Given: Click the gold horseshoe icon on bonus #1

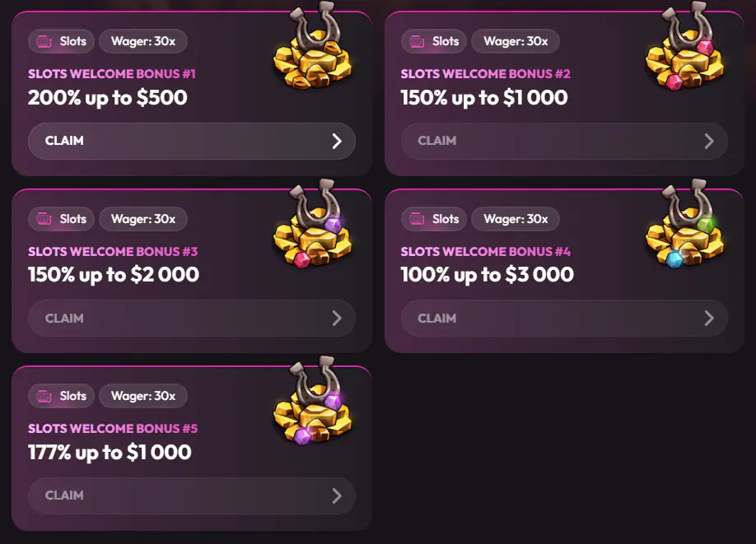Looking at the screenshot, I should click(x=313, y=51).
